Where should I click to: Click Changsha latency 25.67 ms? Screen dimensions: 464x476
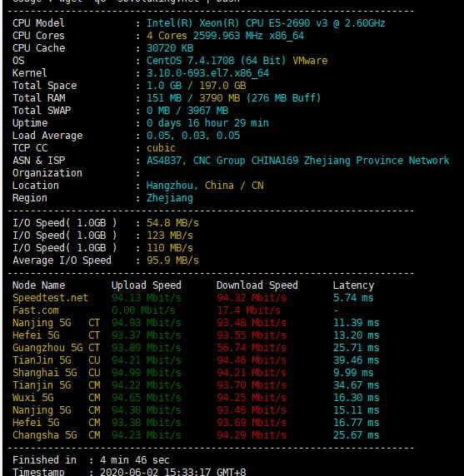357,435
